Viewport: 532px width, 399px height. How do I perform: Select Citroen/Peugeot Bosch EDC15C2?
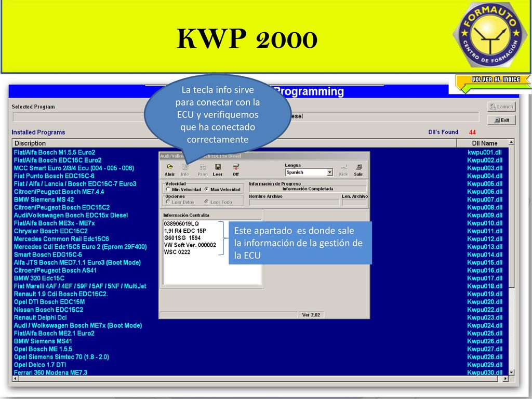tap(62, 207)
